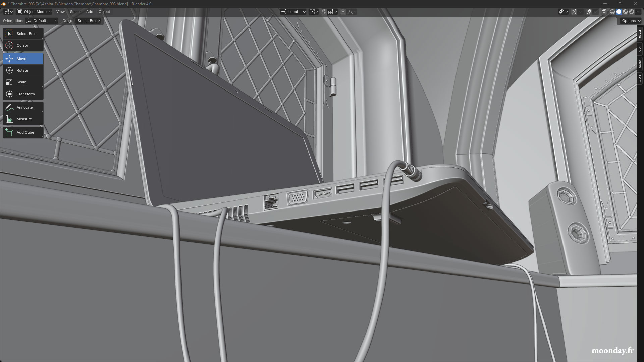Click the Options button top right
The width and height of the screenshot is (644, 362).
tap(629, 21)
